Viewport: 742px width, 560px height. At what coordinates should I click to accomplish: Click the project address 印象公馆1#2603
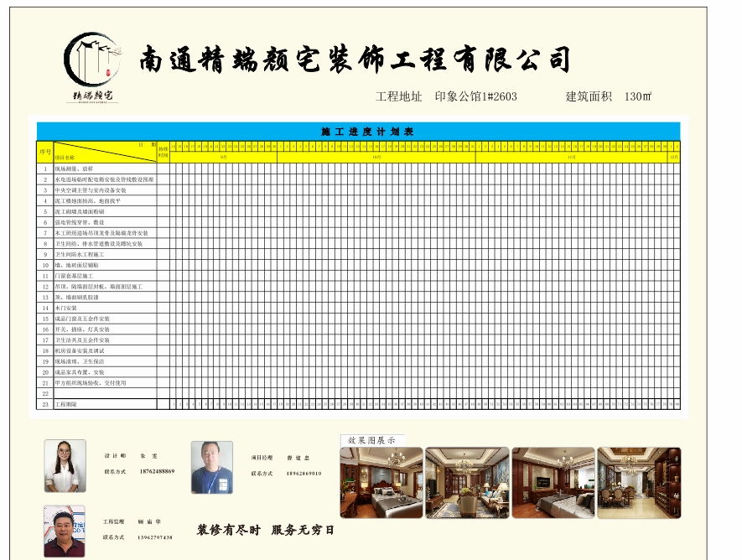pyautogui.click(x=475, y=96)
